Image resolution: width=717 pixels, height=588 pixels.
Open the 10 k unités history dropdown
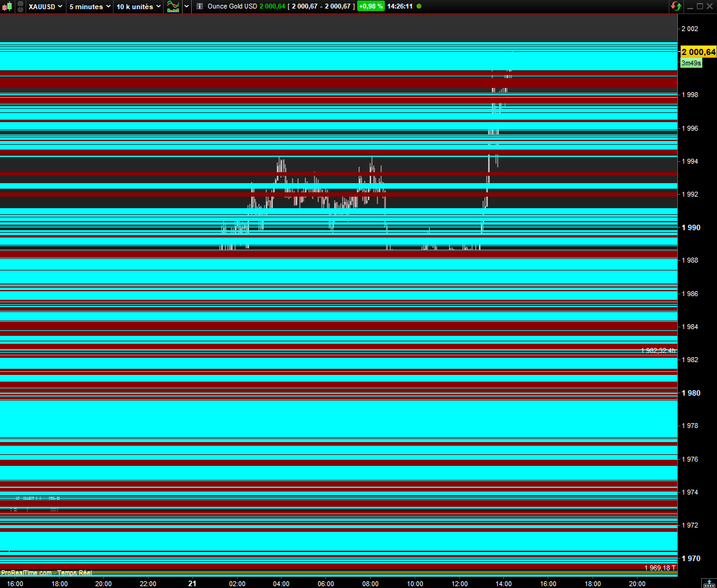(x=138, y=6)
